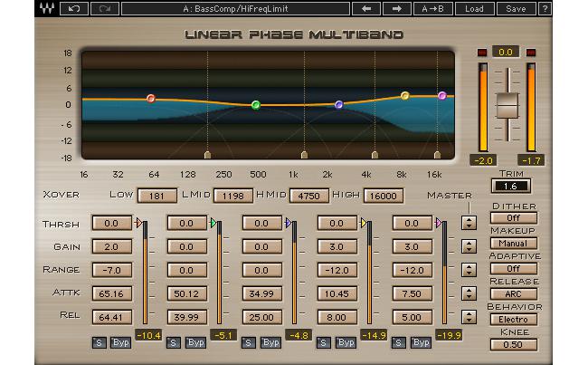Click the Low crossover 181 value field
Viewport: 588px width, 365px height.
click(157, 195)
